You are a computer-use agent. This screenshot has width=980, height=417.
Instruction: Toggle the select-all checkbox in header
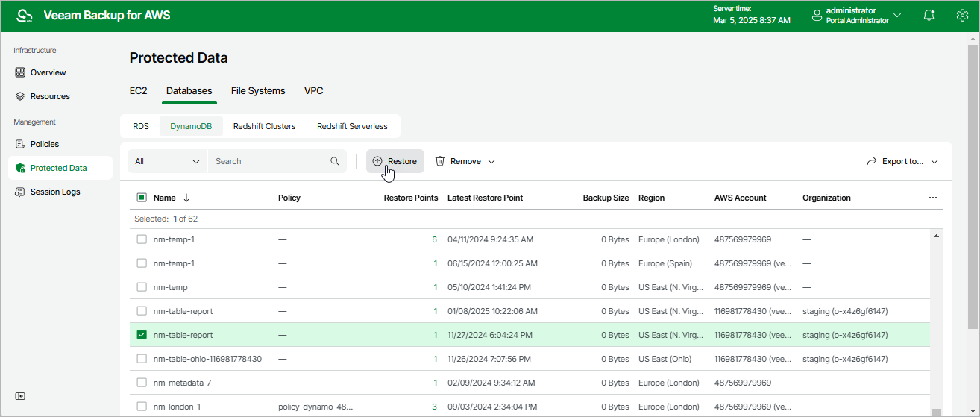click(x=142, y=198)
